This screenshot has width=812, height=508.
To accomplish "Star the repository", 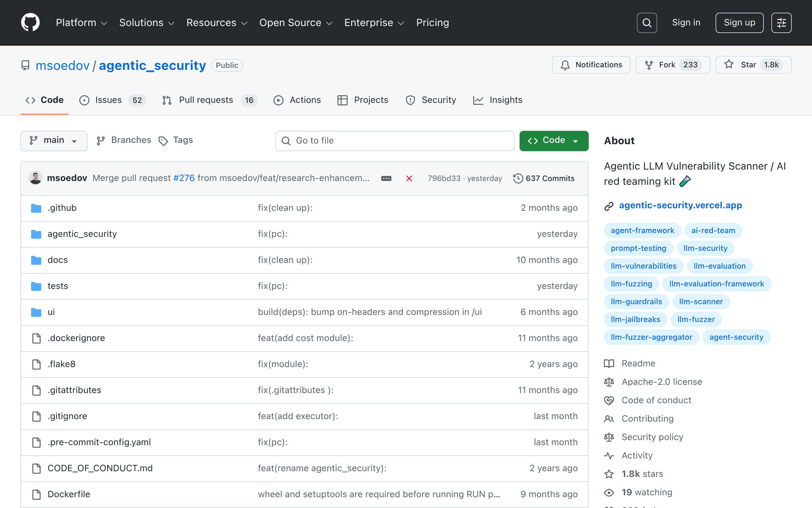I will (x=753, y=65).
